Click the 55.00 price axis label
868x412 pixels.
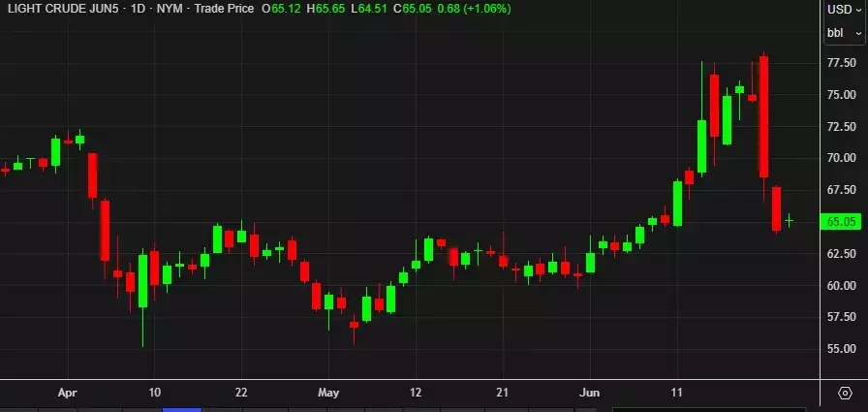[841, 349]
